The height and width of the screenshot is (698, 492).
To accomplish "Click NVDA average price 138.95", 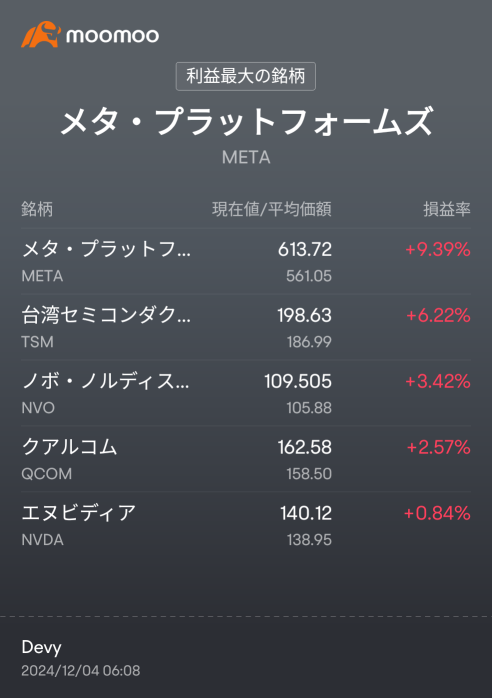I will tap(309, 540).
